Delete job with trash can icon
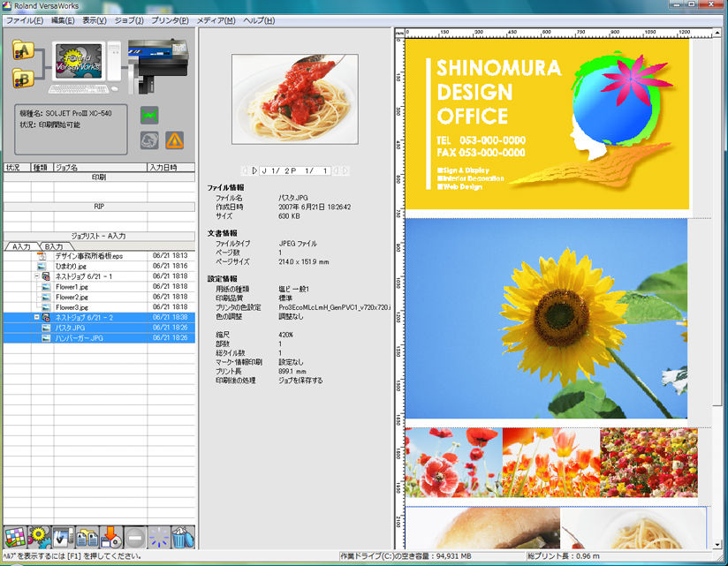Viewport: 728px width, 566px height. tap(182, 536)
